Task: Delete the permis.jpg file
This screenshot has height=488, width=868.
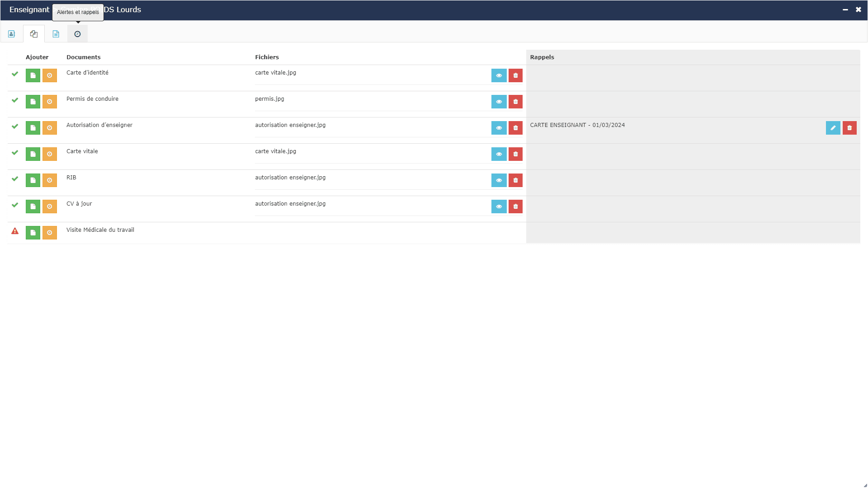Action: tap(515, 102)
